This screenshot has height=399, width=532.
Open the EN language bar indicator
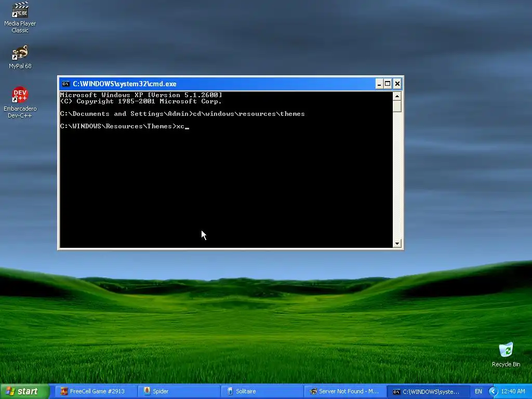pos(478,392)
